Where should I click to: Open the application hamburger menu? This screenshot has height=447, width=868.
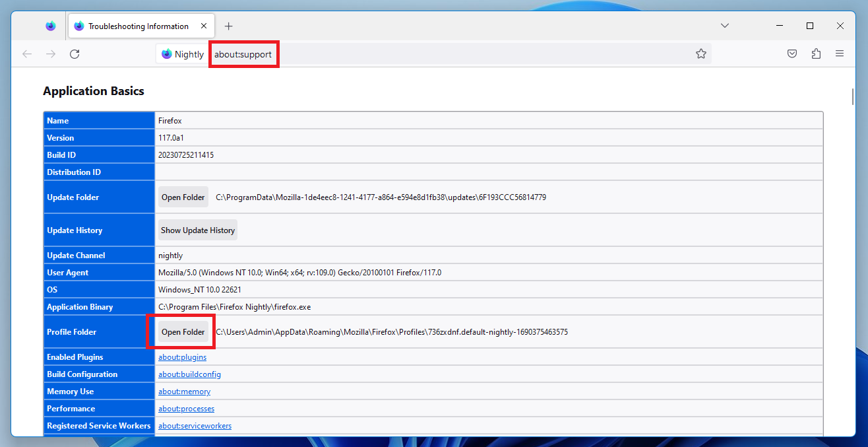[840, 54]
